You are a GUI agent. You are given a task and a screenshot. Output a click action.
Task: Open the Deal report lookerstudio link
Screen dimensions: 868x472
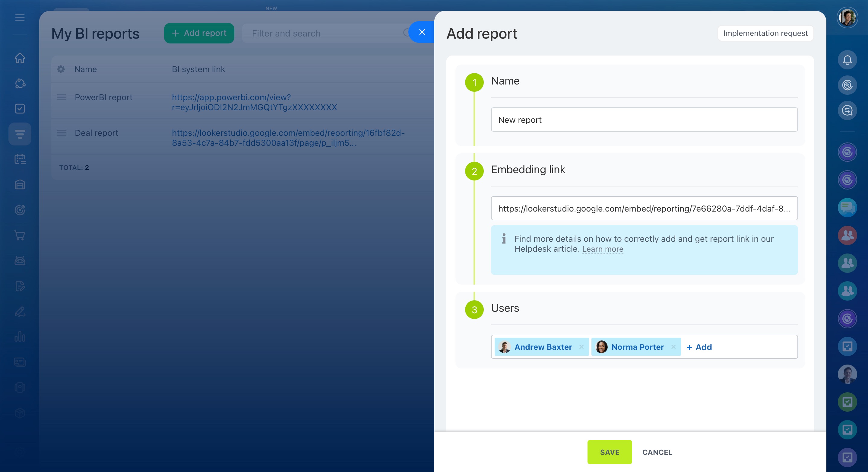(288, 138)
